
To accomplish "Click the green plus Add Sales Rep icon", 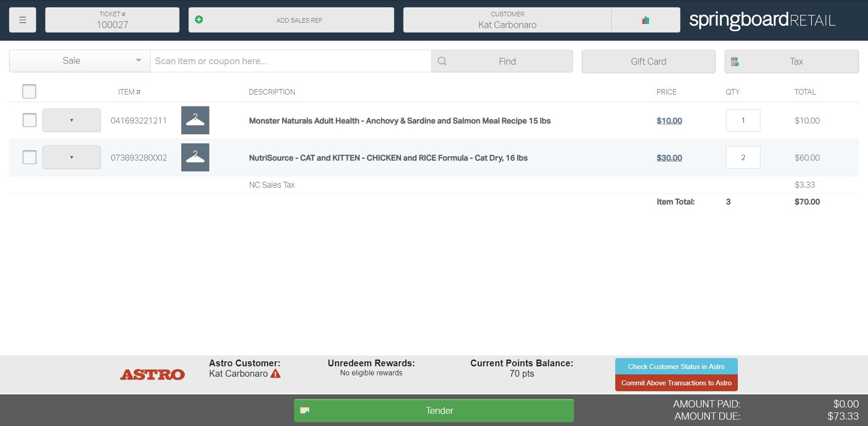I will click(x=199, y=19).
